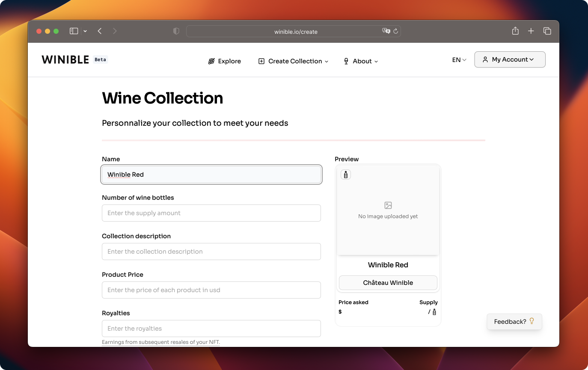Click the winible.io/create address bar
588x370 pixels.
tap(294, 31)
